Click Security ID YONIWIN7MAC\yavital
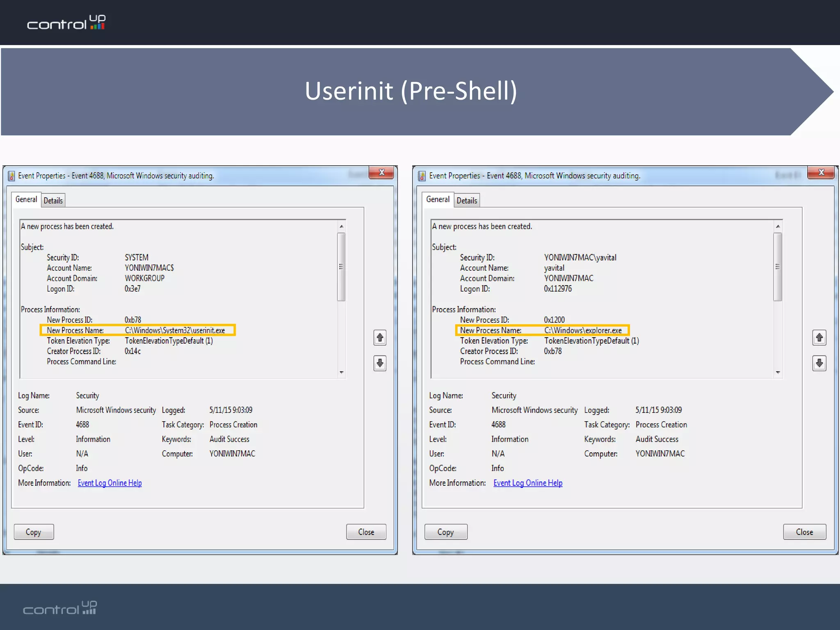840x630 pixels. pos(580,258)
